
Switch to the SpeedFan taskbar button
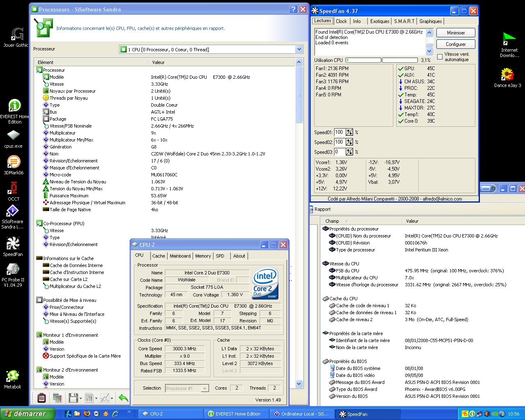click(x=367, y=414)
